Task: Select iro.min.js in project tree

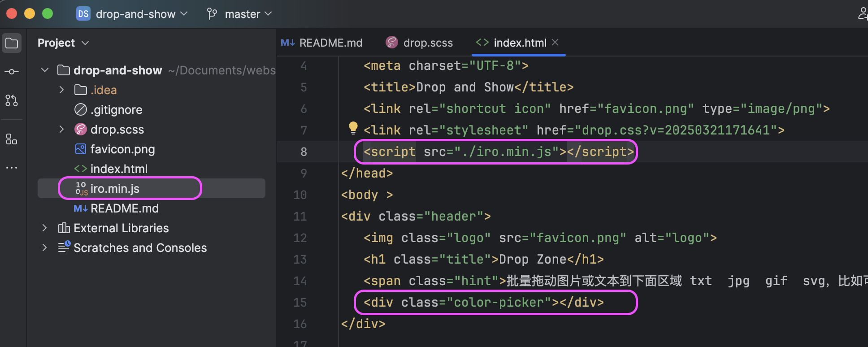Action: click(x=115, y=189)
